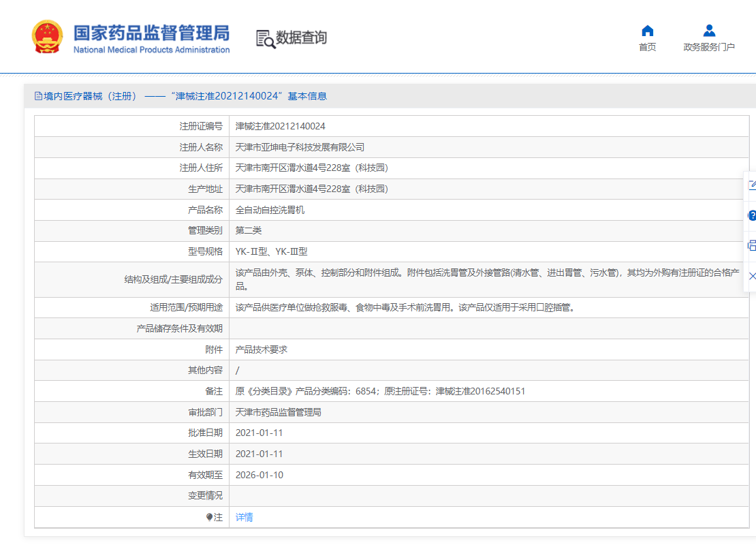Select the approving department 天津市药品监督管理局
The height and width of the screenshot is (545, 756).
[278, 412]
